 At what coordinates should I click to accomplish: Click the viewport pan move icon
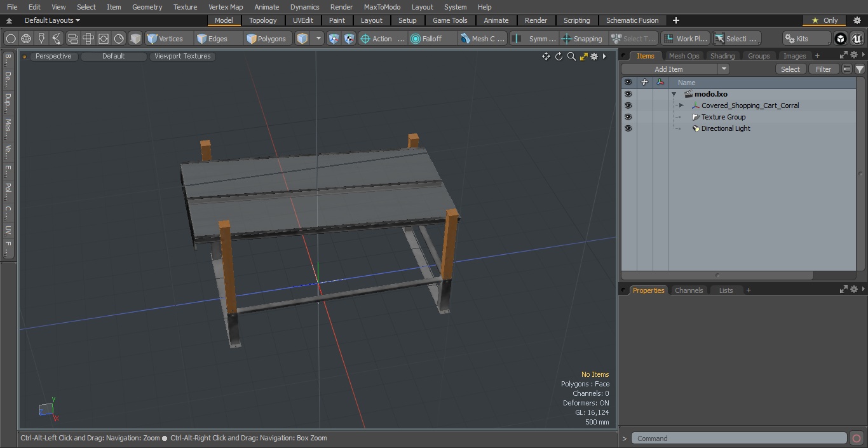pos(546,57)
